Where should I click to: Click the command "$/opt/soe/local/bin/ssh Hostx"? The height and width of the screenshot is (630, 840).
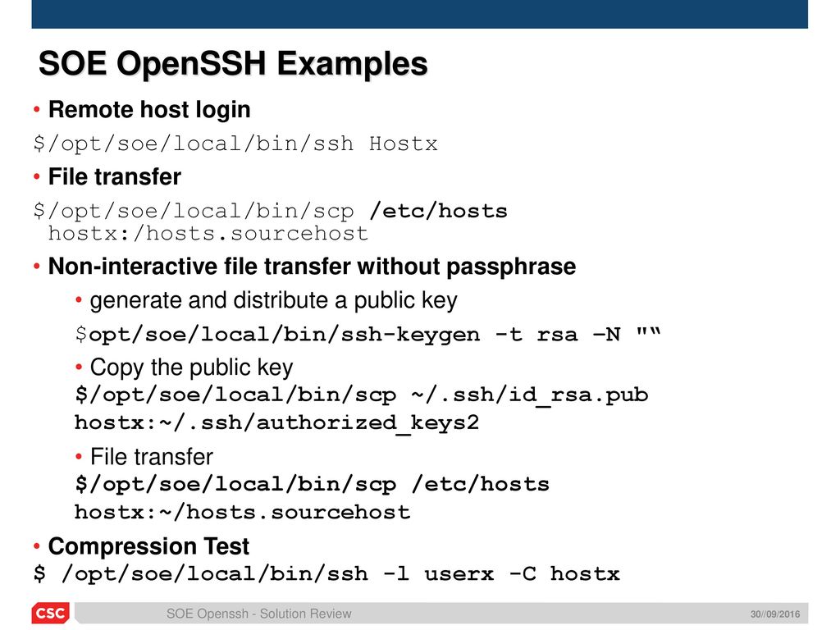(x=235, y=144)
